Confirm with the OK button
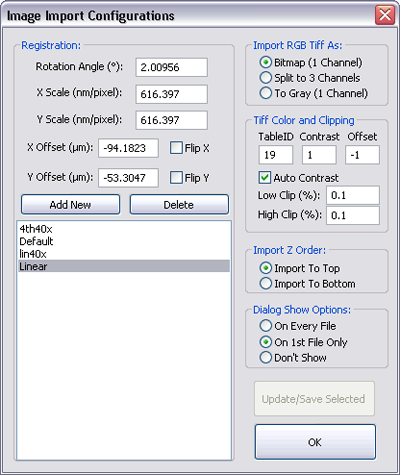 pos(315,442)
